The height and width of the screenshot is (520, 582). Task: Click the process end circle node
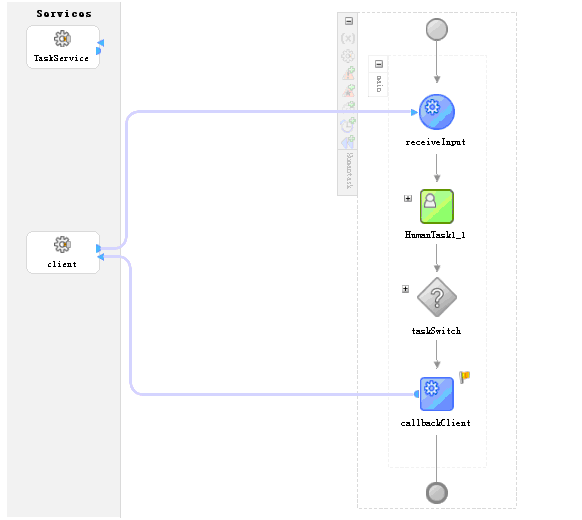436,493
